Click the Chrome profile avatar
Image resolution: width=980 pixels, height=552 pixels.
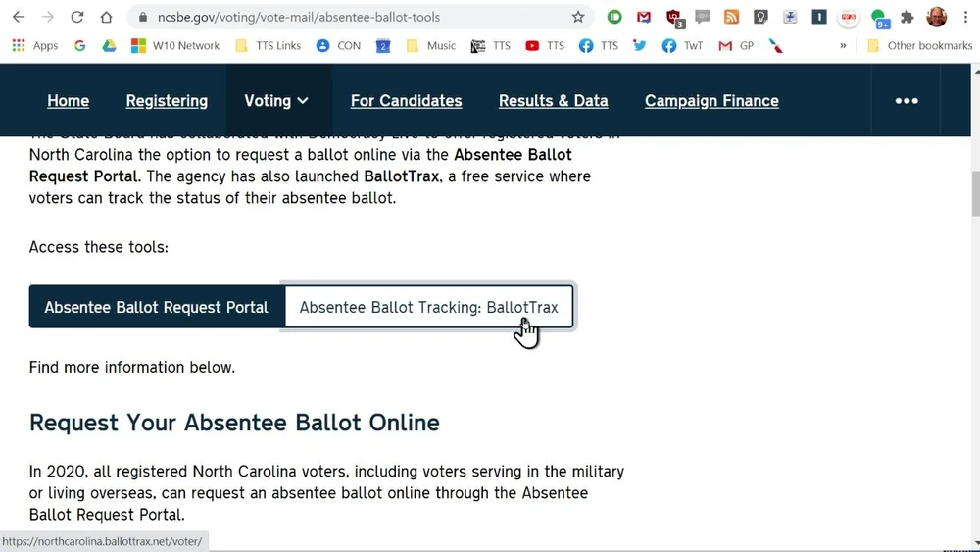point(936,17)
